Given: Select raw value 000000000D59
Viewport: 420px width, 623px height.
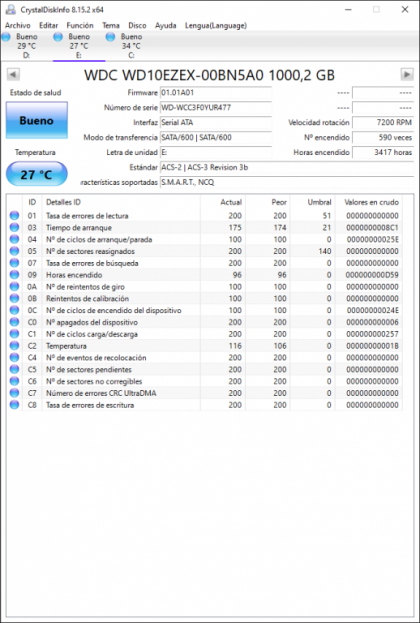Looking at the screenshot, I should tap(372, 275).
